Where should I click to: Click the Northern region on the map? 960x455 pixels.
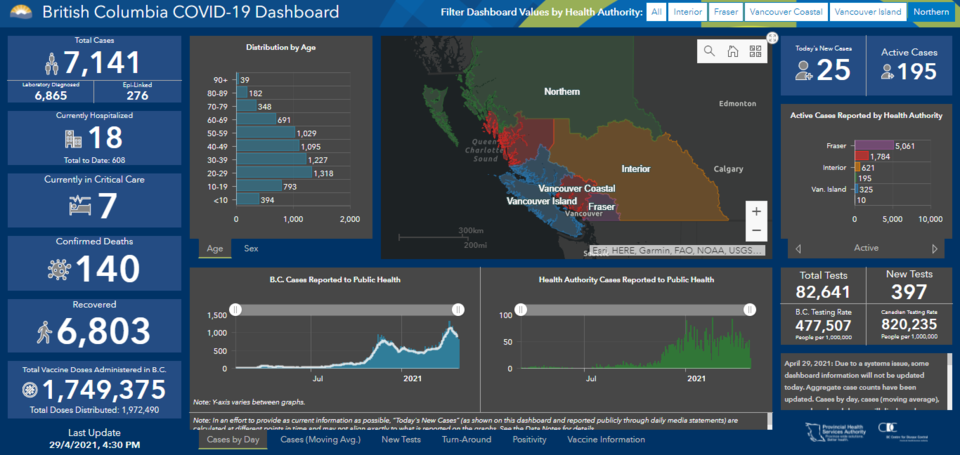tap(562, 92)
